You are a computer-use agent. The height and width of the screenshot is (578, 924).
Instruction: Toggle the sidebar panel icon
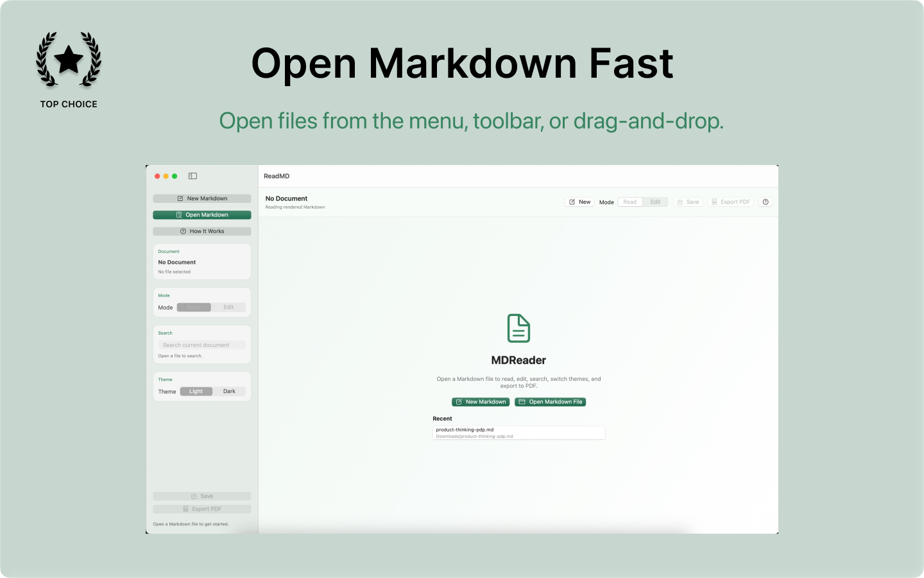click(193, 176)
